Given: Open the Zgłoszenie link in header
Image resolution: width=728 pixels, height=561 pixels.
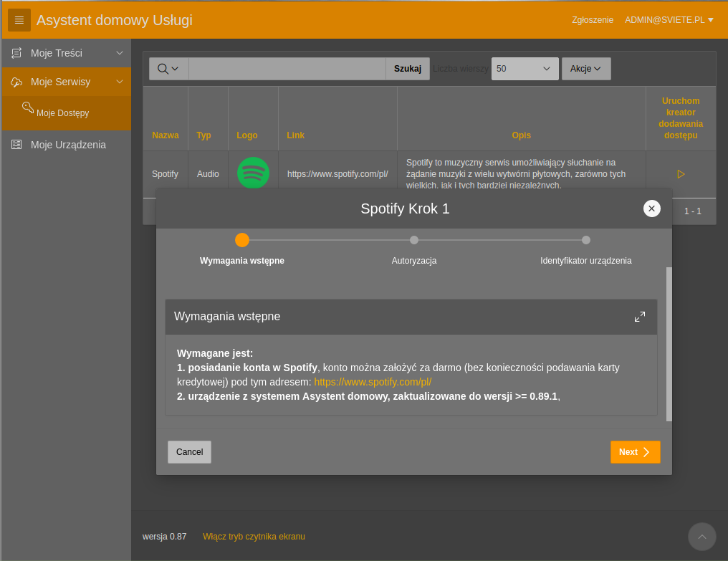Looking at the screenshot, I should (593, 20).
